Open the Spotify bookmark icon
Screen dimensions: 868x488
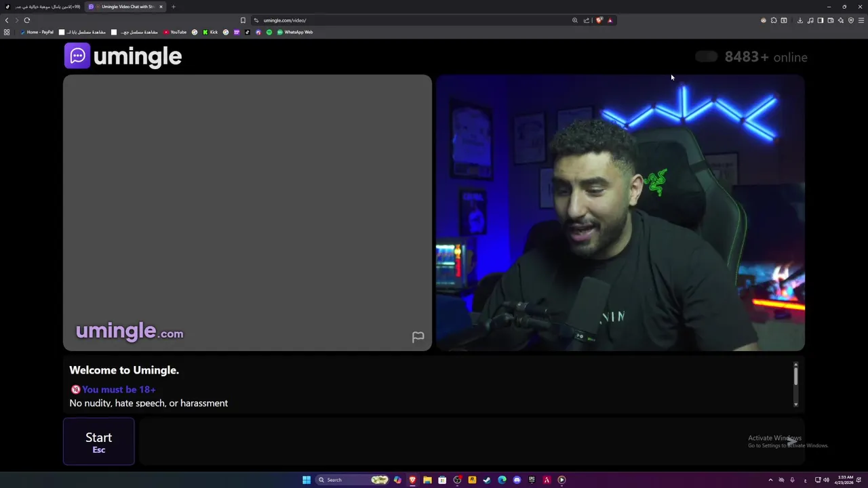pyautogui.click(x=269, y=32)
